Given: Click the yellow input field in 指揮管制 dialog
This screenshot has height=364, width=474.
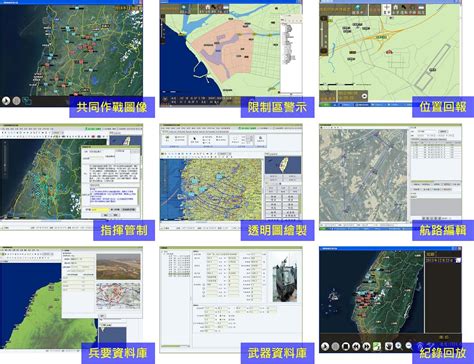Looking at the screenshot, I should pos(100,210).
